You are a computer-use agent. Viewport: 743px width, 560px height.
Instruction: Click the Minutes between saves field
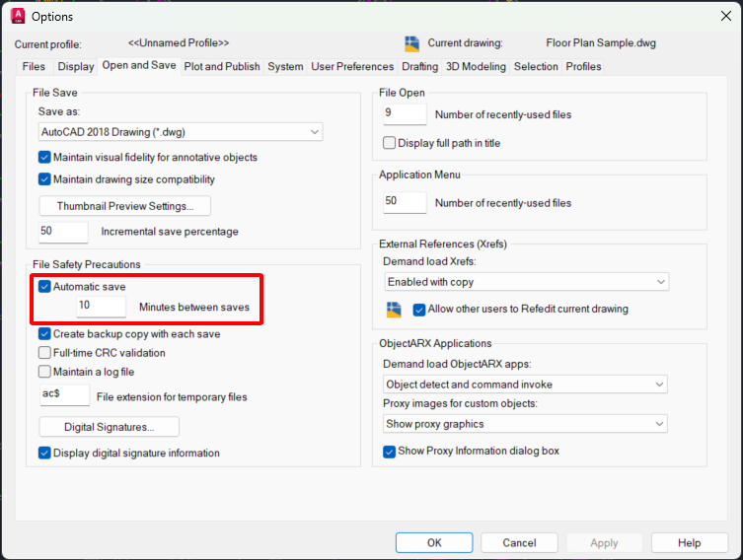pos(101,307)
